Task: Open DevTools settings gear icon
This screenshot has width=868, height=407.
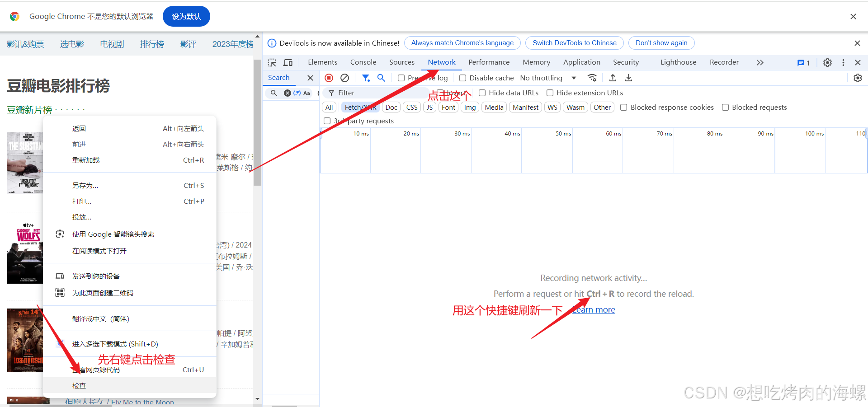Action: click(x=827, y=62)
